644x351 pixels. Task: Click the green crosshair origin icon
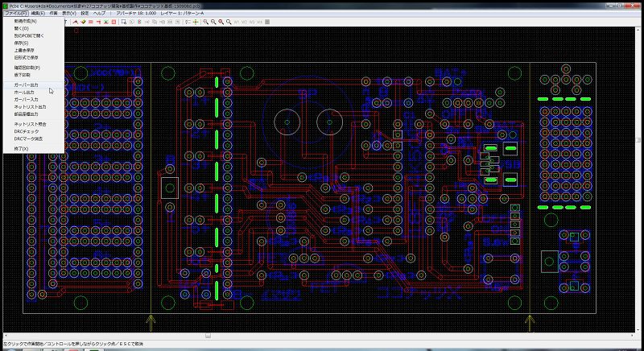click(x=196, y=22)
